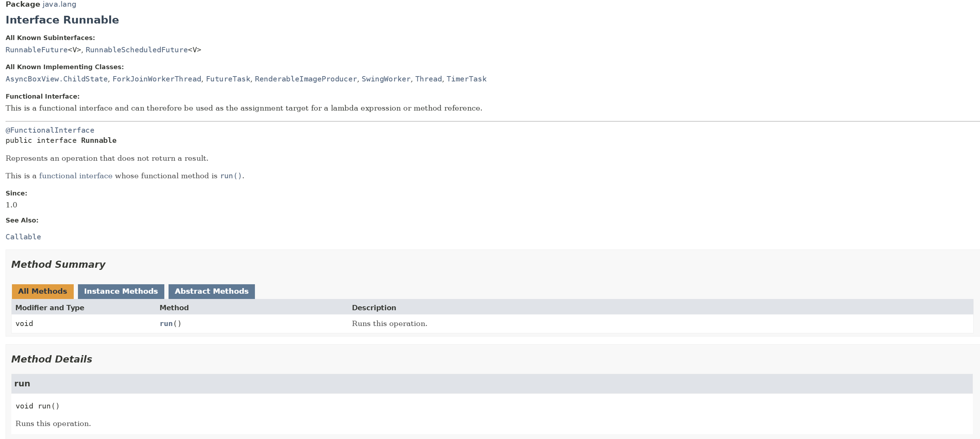
Task: Follow the 'functional interface' description link
Action: (76, 175)
